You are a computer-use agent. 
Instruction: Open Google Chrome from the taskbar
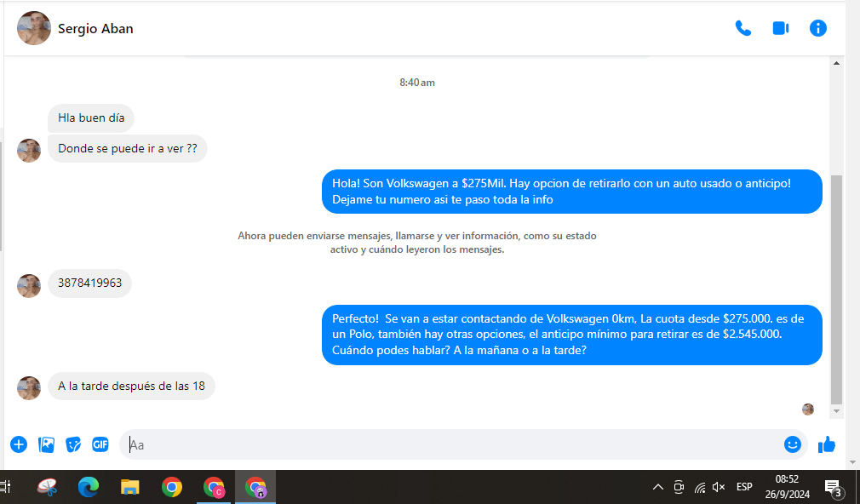(x=172, y=487)
